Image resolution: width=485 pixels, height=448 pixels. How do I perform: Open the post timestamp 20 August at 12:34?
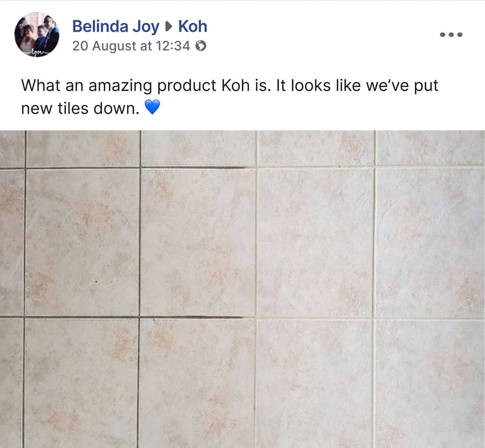click(131, 46)
